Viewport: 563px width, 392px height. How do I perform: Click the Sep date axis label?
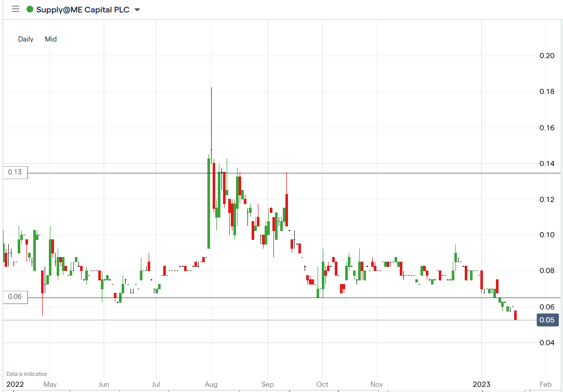[268, 384]
